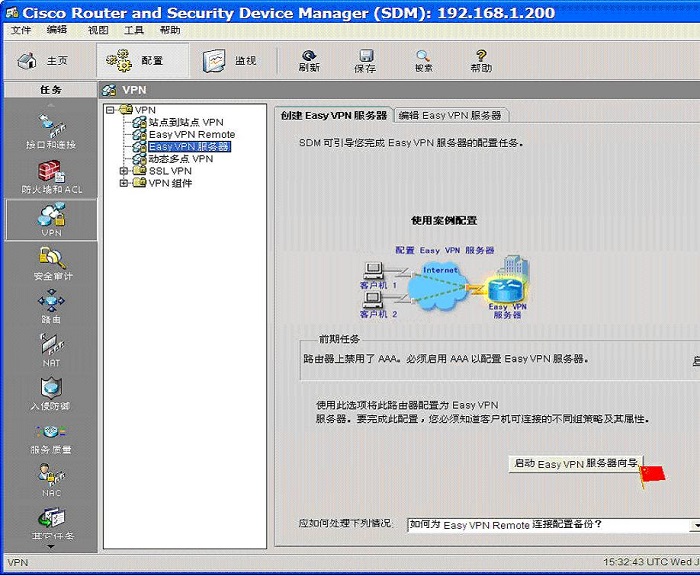Click the SDM application title bar icon
This screenshot has height=576, width=700.
point(12,12)
